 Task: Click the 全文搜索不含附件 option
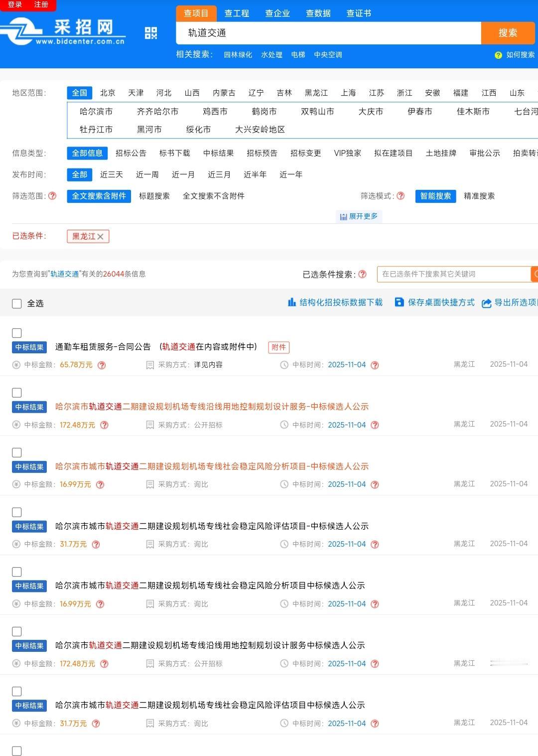tap(214, 196)
